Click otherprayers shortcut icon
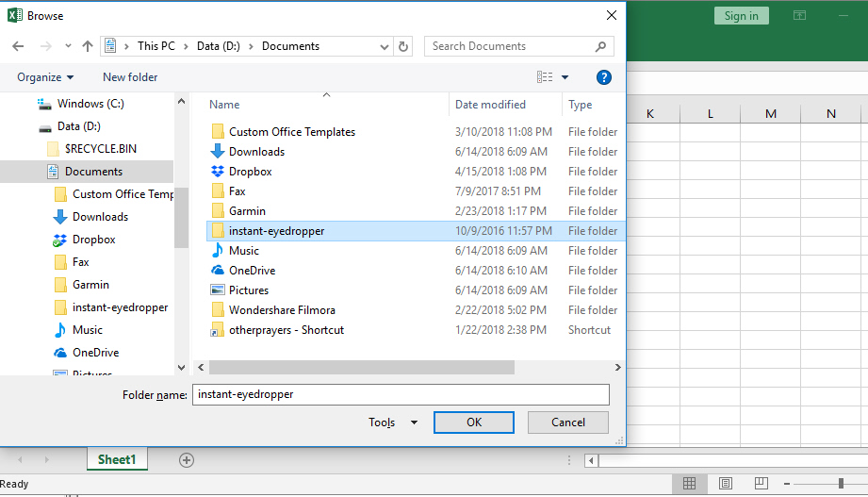This screenshot has width=868, height=497. click(x=218, y=330)
